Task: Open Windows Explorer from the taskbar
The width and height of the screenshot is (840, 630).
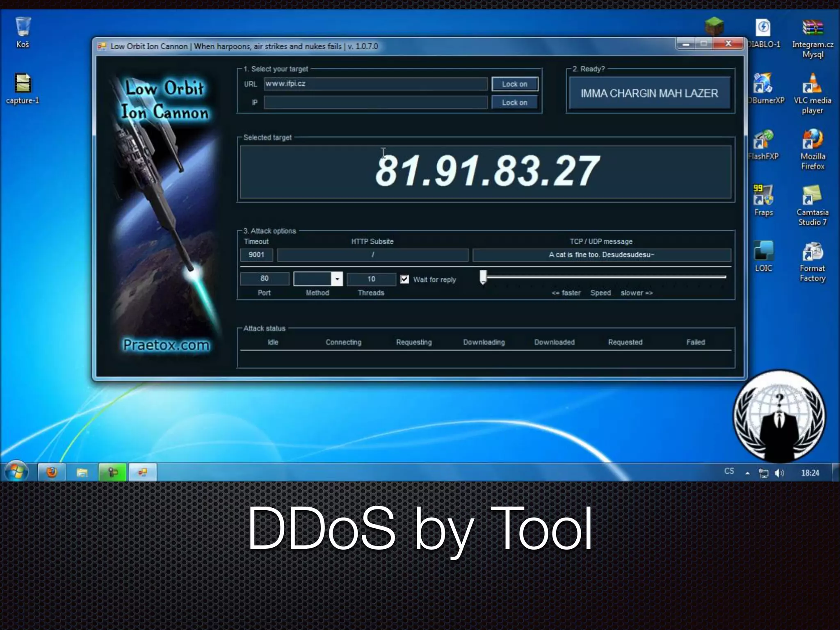Action: point(82,472)
